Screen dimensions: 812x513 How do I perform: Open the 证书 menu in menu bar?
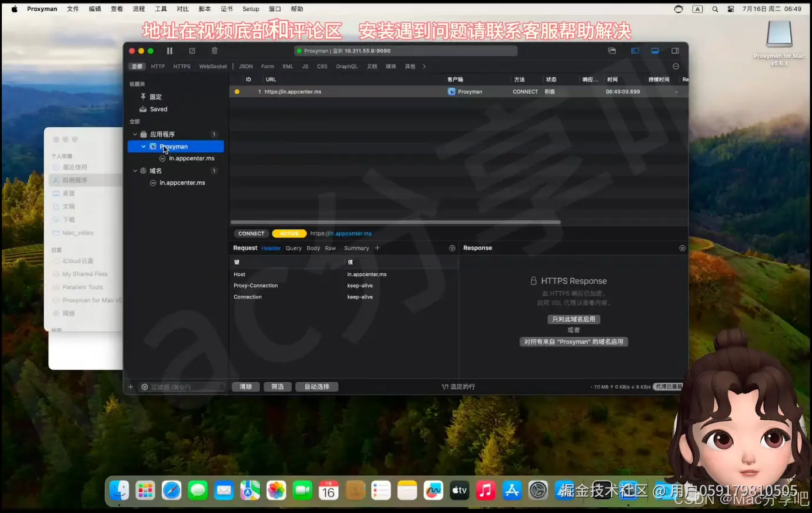point(227,9)
